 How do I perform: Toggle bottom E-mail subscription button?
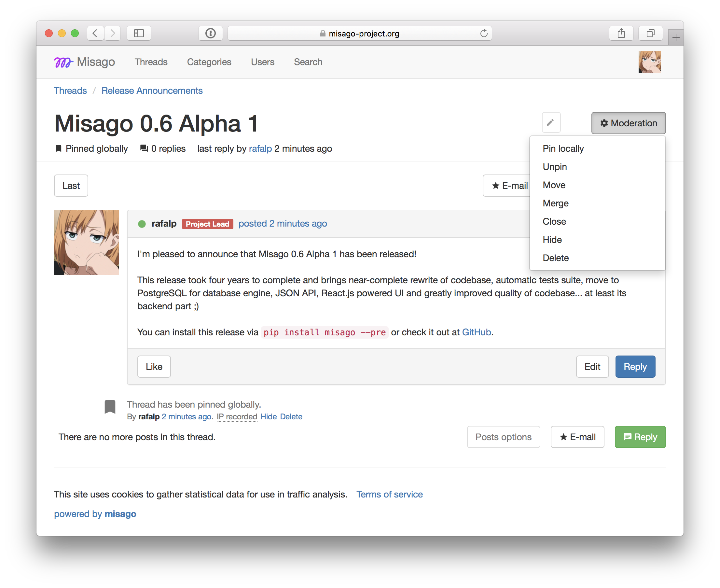577,437
